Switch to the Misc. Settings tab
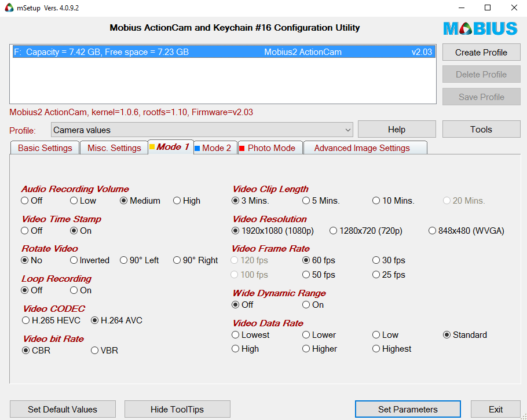Screen dimensions: 527x420 [114, 148]
